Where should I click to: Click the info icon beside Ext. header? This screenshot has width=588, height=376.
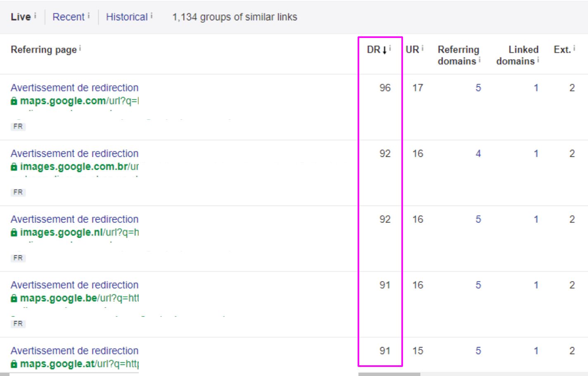coord(574,48)
